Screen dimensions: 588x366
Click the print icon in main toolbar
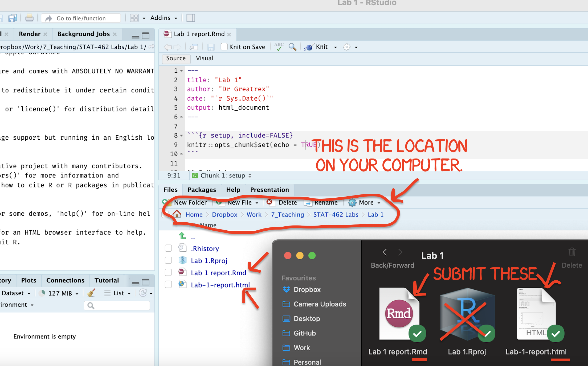(29, 18)
